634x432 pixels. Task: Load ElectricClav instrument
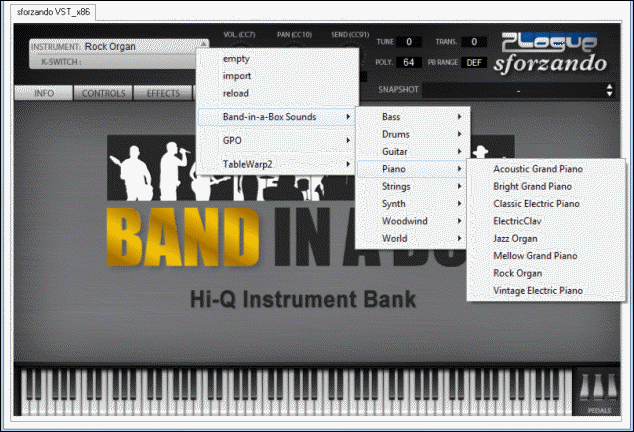(x=546, y=221)
